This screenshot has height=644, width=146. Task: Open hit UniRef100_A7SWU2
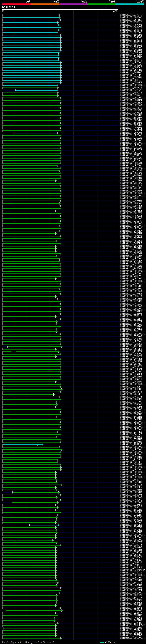(131, 588)
